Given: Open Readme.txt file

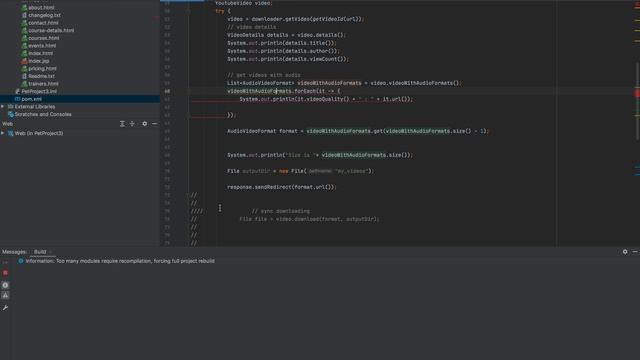Looking at the screenshot, I should (x=41, y=76).
